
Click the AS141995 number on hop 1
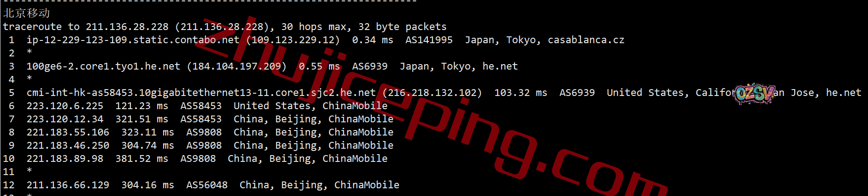[429, 40]
